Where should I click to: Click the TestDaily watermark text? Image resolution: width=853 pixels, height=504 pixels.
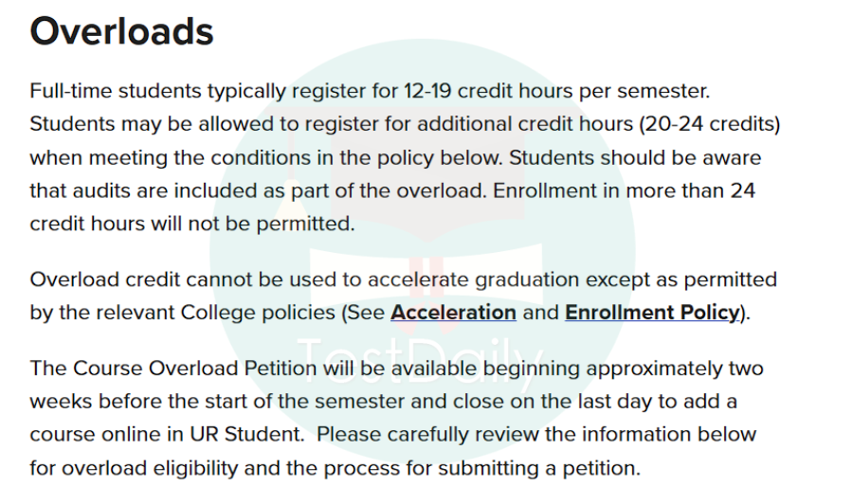click(420, 360)
